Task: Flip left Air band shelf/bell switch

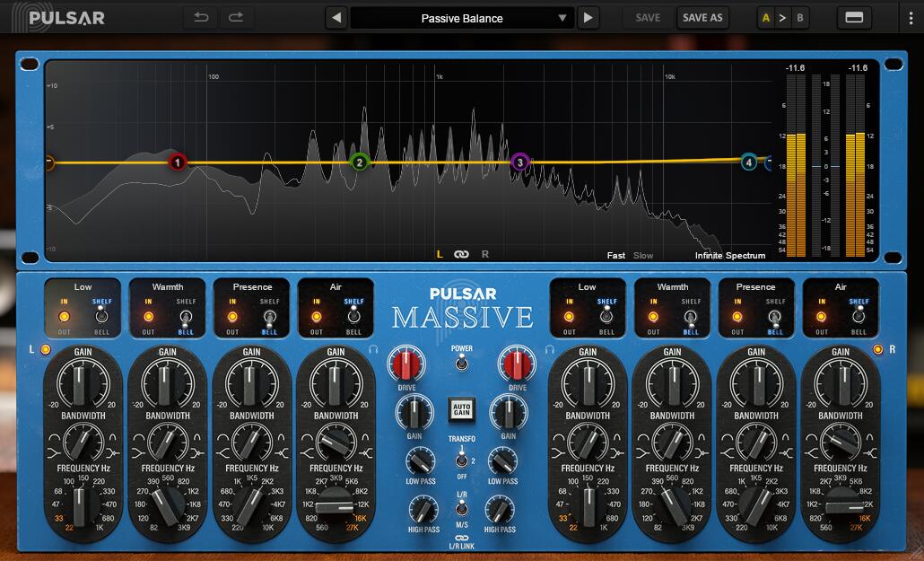Action: click(353, 316)
